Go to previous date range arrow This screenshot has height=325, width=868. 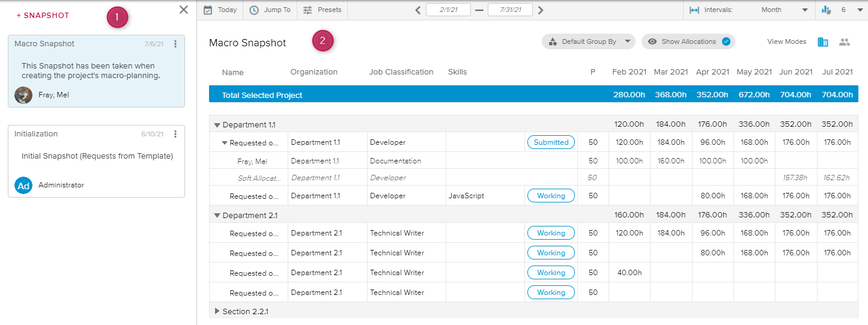pyautogui.click(x=418, y=10)
